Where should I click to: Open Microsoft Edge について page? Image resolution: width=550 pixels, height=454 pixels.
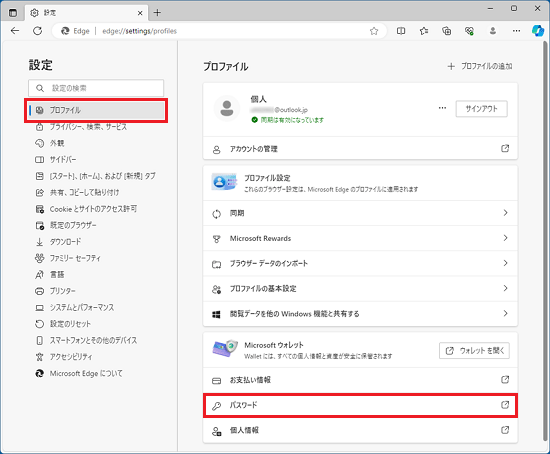coord(79,373)
